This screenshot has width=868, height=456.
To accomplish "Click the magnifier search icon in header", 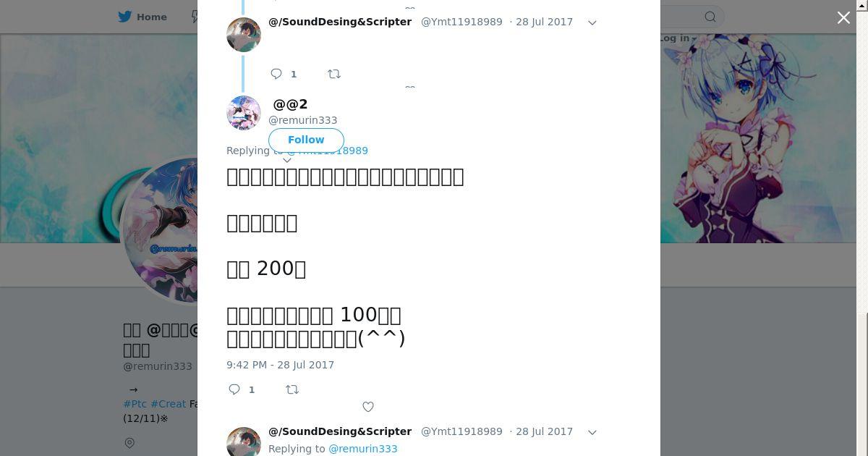I will tap(710, 17).
